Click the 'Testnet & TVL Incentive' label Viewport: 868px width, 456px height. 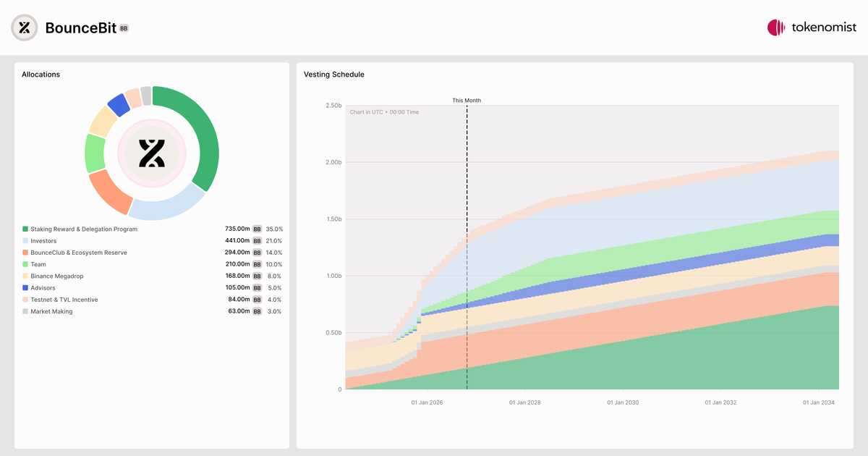click(64, 300)
